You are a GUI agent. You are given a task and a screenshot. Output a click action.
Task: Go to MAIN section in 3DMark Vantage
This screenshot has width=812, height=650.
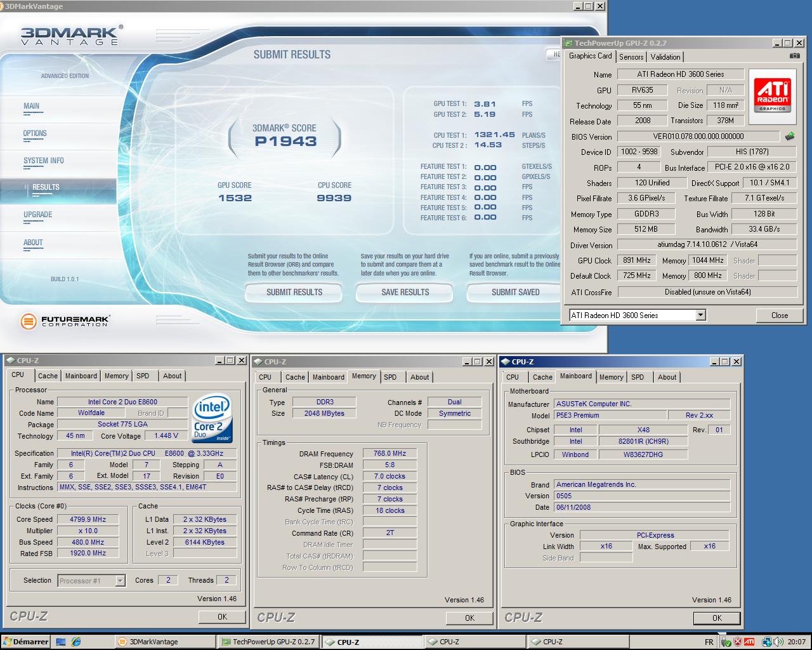(x=32, y=107)
